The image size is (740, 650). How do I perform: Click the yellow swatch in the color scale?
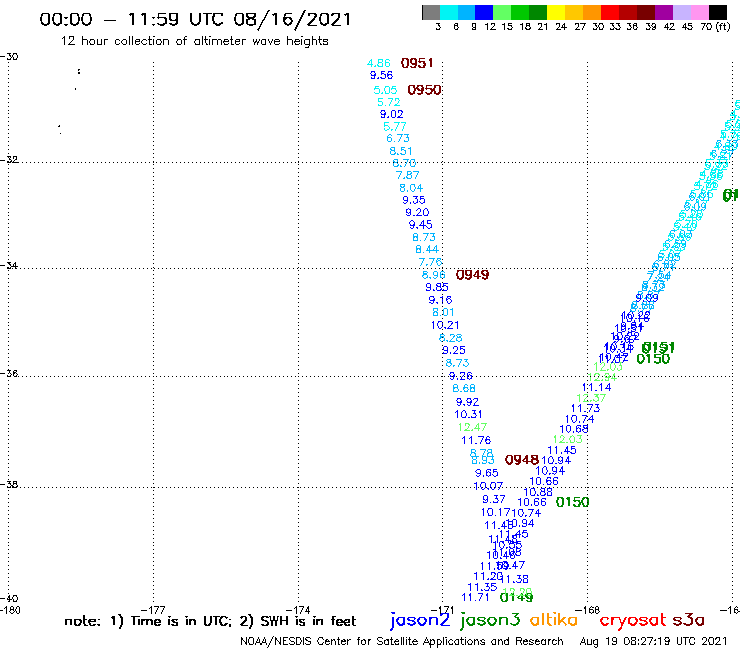point(556,12)
